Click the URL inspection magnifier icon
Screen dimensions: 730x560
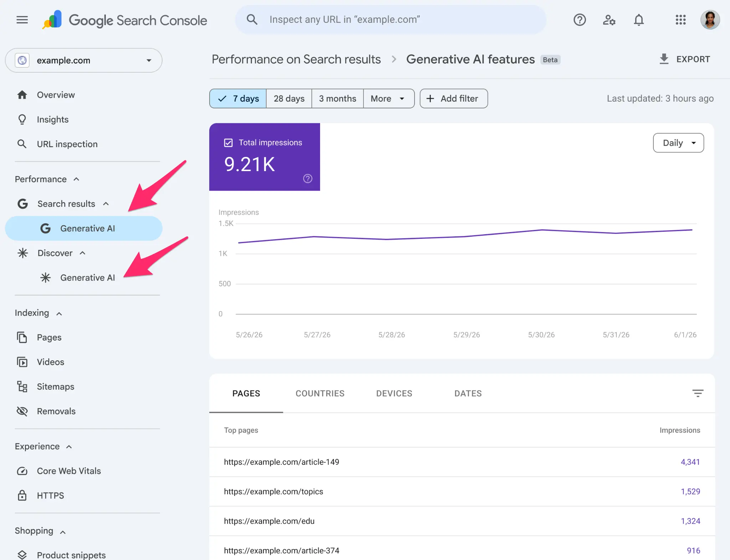pos(22,144)
